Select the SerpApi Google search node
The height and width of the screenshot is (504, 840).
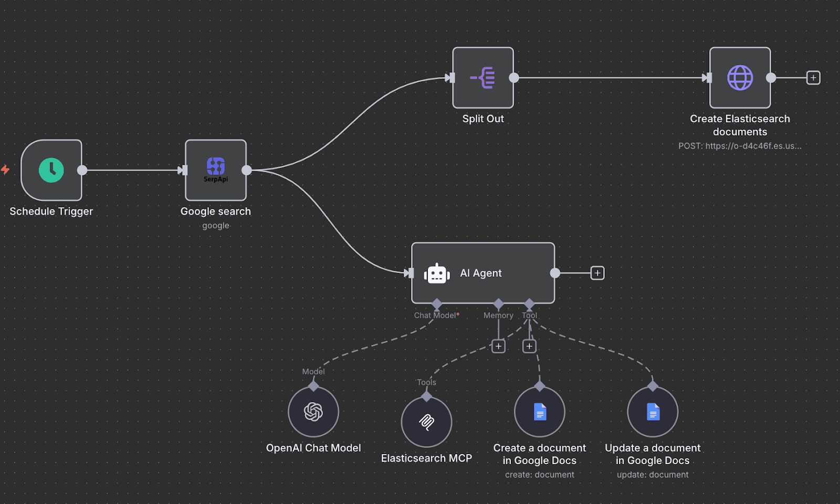pyautogui.click(x=215, y=170)
